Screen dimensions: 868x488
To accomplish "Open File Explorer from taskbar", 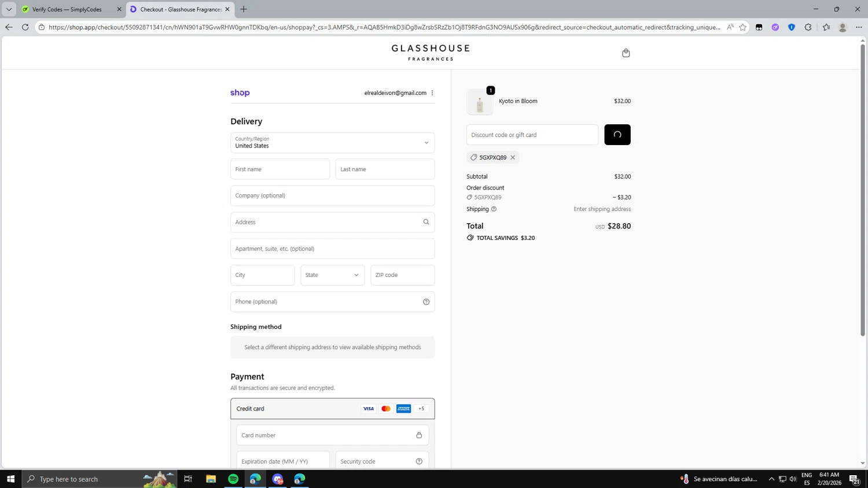I will coord(211,479).
